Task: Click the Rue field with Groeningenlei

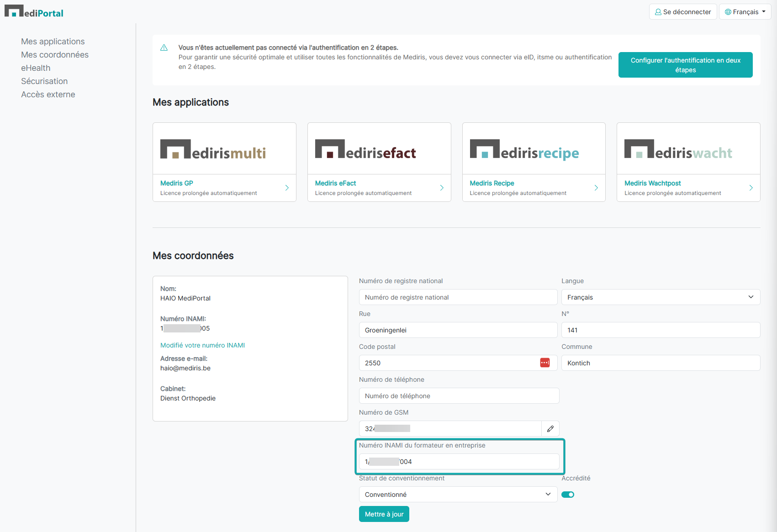Action: (458, 330)
